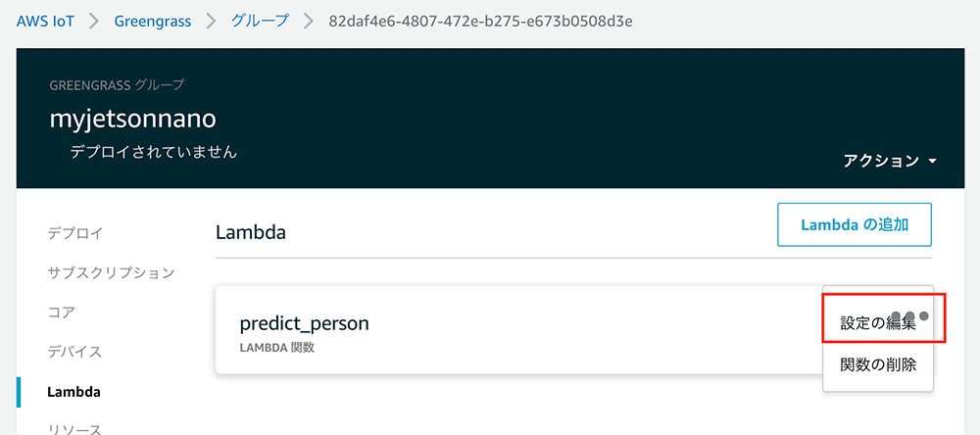The width and height of the screenshot is (980, 435).
Task: Go to the Greengrass breadcrumb link
Action: [x=153, y=21]
